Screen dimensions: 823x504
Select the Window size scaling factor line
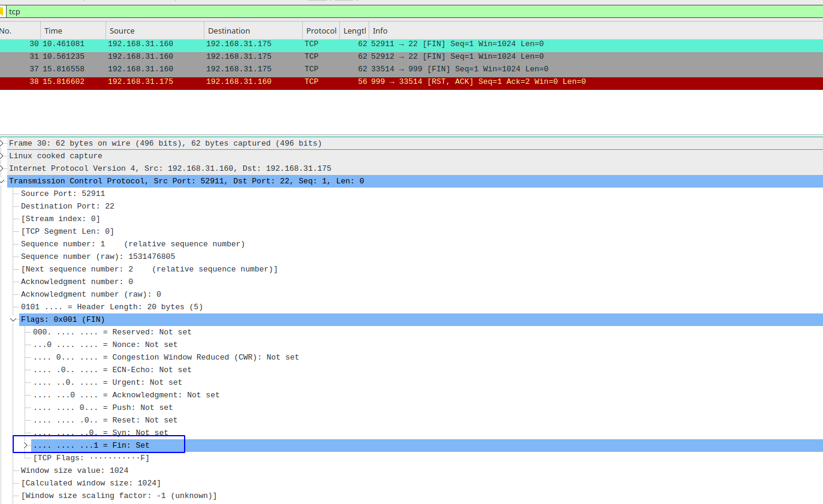[x=119, y=496]
